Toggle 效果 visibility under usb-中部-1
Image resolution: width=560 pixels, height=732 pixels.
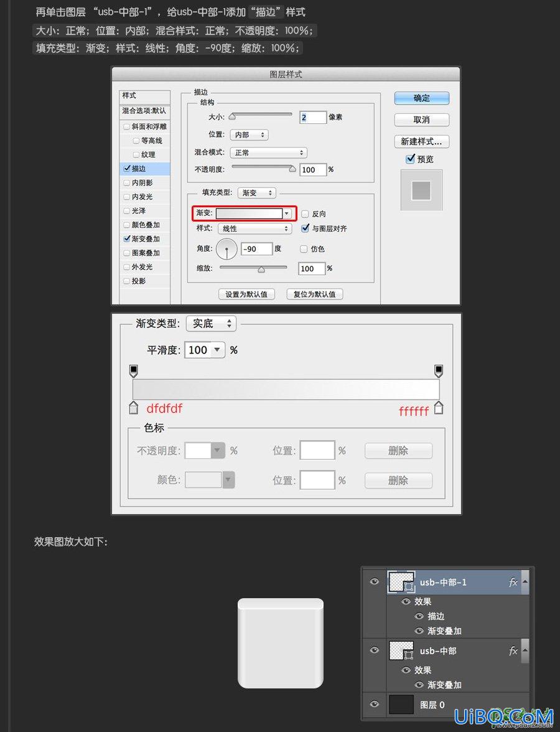(406, 602)
